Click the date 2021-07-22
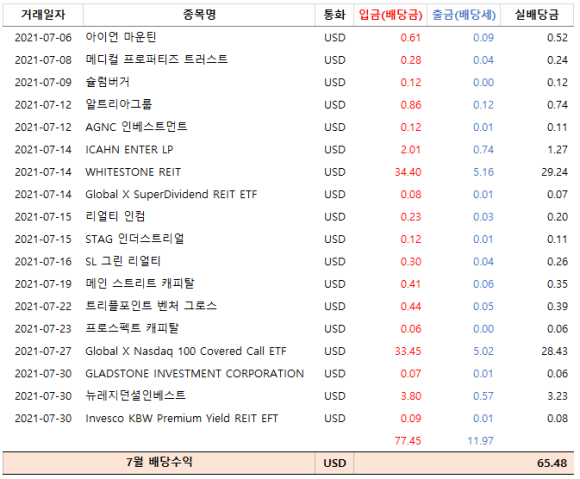Viewport: 580px width, 479px height. tap(43, 306)
